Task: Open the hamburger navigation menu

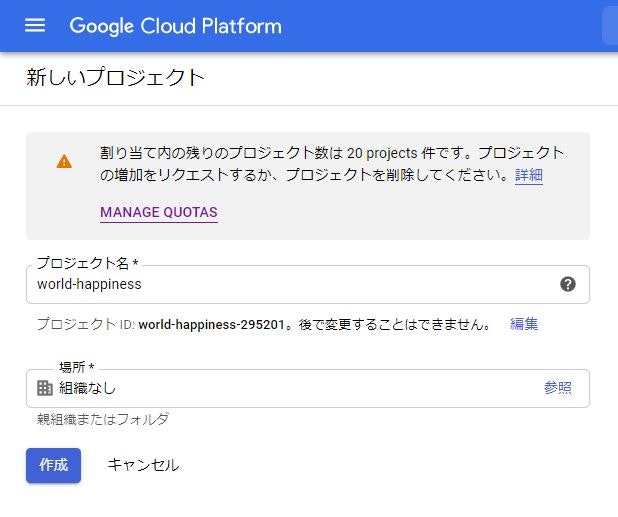Action: (x=35, y=26)
